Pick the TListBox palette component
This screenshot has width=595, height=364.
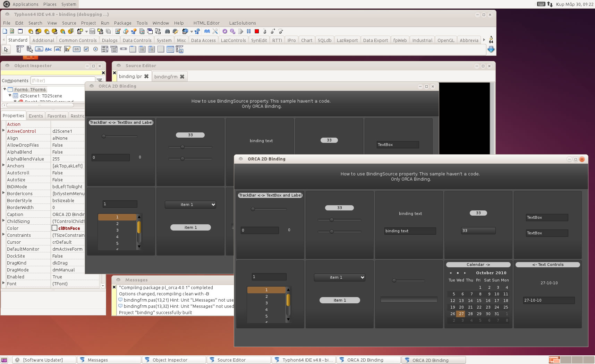[105, 49]
